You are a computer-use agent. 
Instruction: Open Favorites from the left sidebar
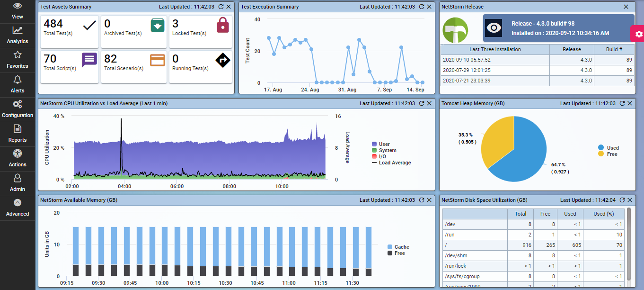tap(18, 60)
